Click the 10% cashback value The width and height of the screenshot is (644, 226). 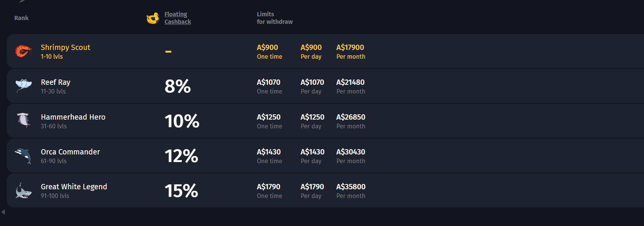[x=182, y=121]
